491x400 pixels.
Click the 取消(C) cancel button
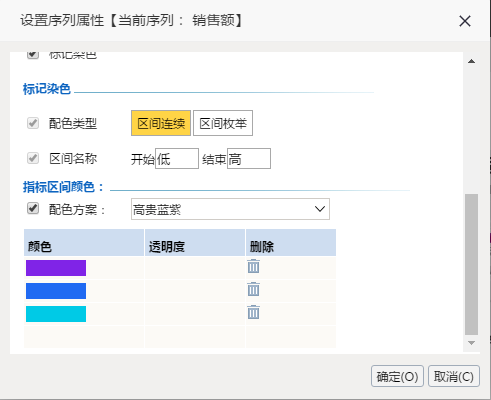pos(454,376)
